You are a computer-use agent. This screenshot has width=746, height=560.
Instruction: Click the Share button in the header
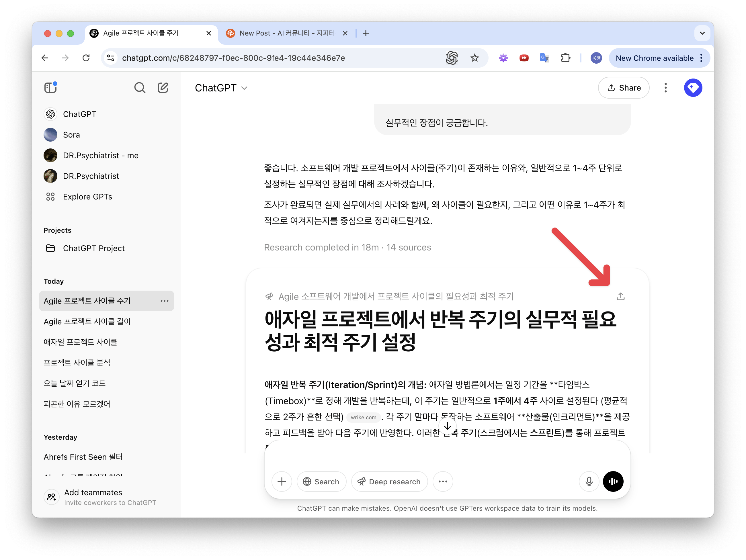[623, 88]
